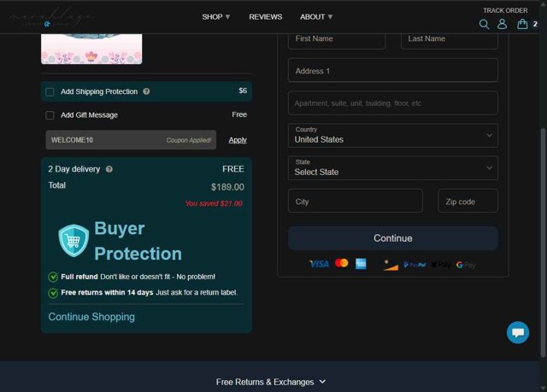The image size is (547, 392).
Task: Click the WELCOME10 coupon code field
Action: tap(131, 140)
